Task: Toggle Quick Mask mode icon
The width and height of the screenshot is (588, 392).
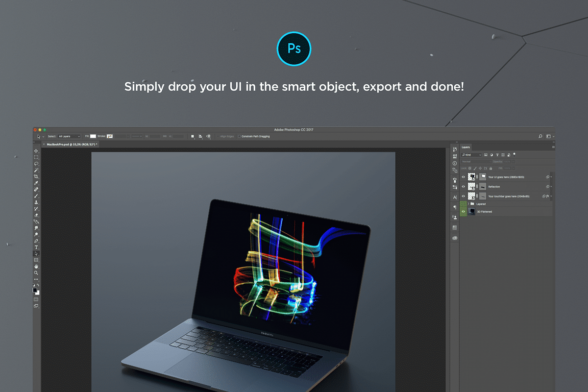Action: point(36,299)
